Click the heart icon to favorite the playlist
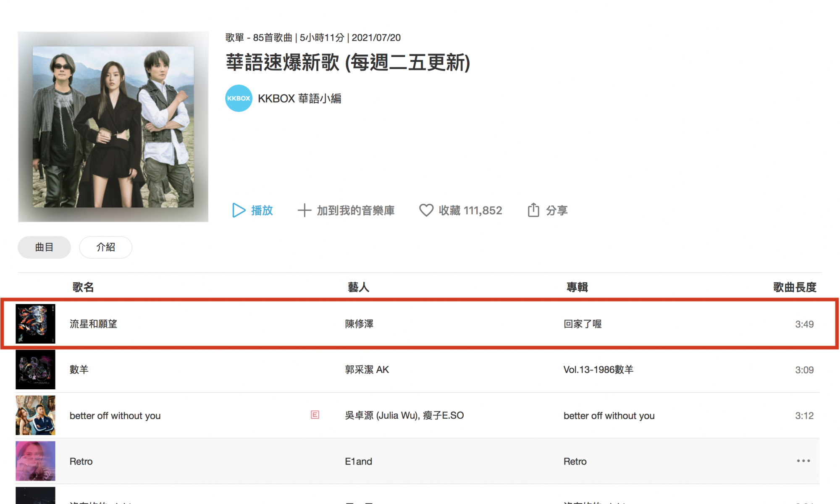Image resolution: width=840 pixels, height=504 pixels. point(426,210)
